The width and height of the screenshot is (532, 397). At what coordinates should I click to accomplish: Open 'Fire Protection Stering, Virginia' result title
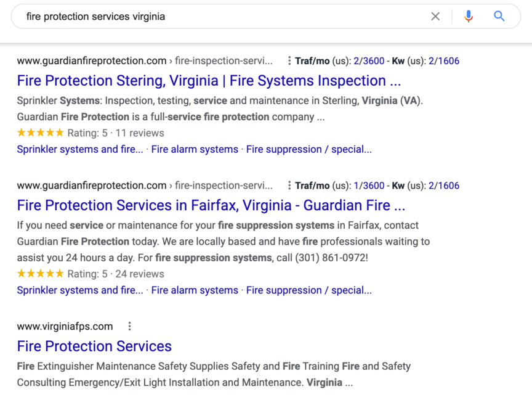pos(209,81)
